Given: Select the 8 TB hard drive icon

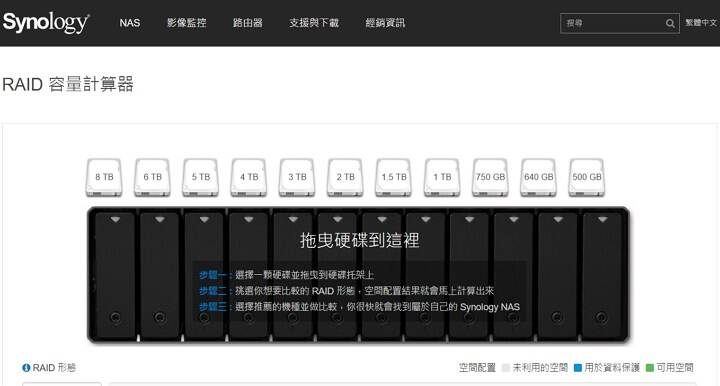Looking at the screenshot, I should 104,178.
